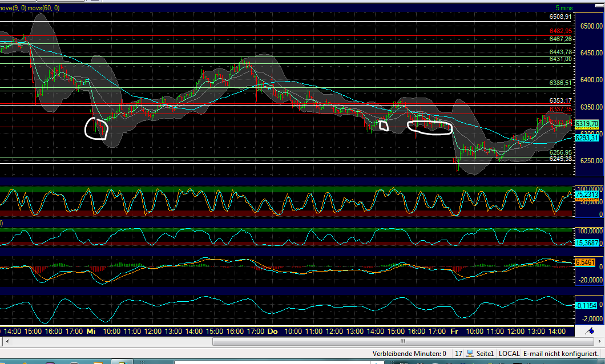
Task: Click the 75,2313 stochastic value box
Action: coord(586,195)
